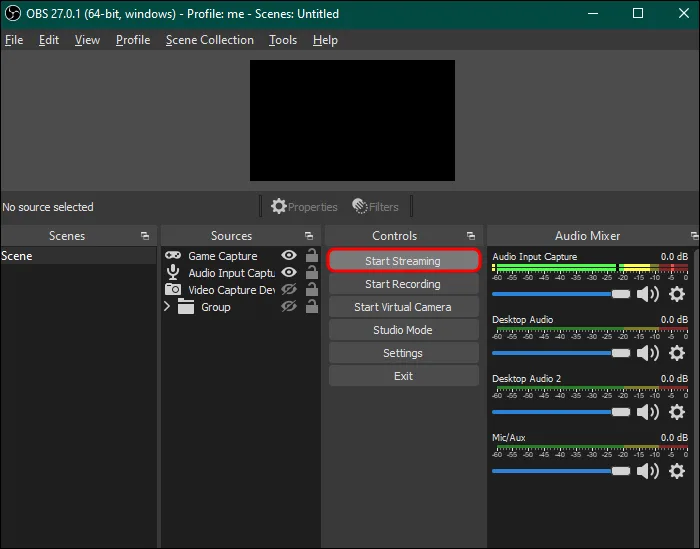This screenshot has height=549, width=700.
Task: Mute Desktop Audio speaker icon
Action: click(x=648, y=353)
